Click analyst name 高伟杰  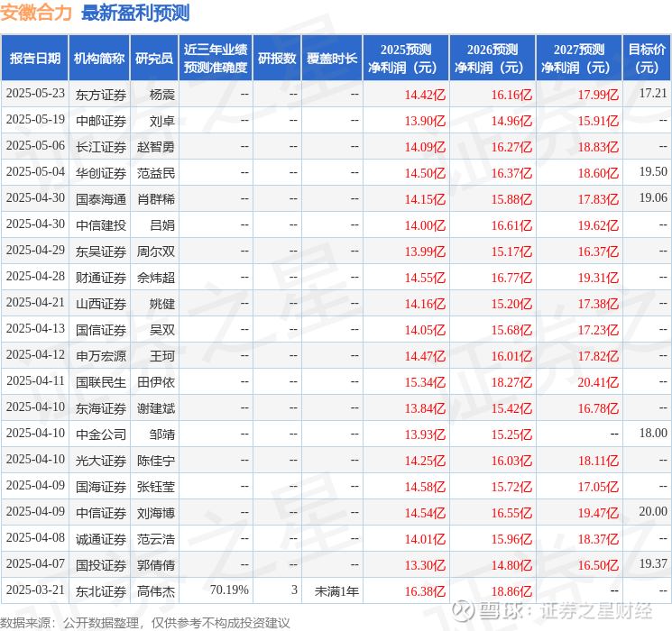click(155, 591)
